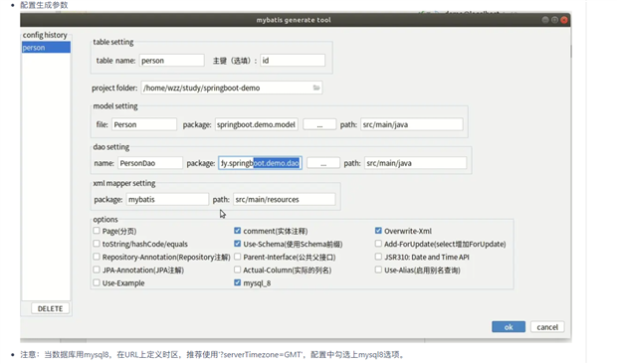Confirm with the ok button
The image size is (617, 364).
[x=509, y=327]
